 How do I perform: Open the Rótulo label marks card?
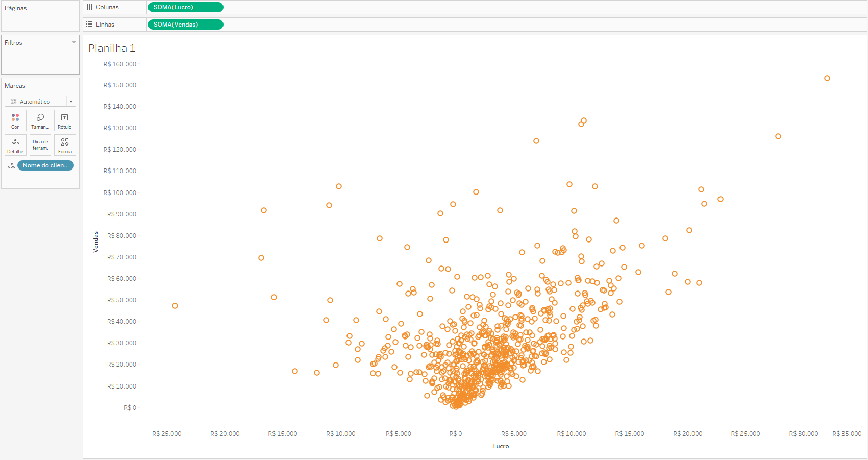(65, 120)
